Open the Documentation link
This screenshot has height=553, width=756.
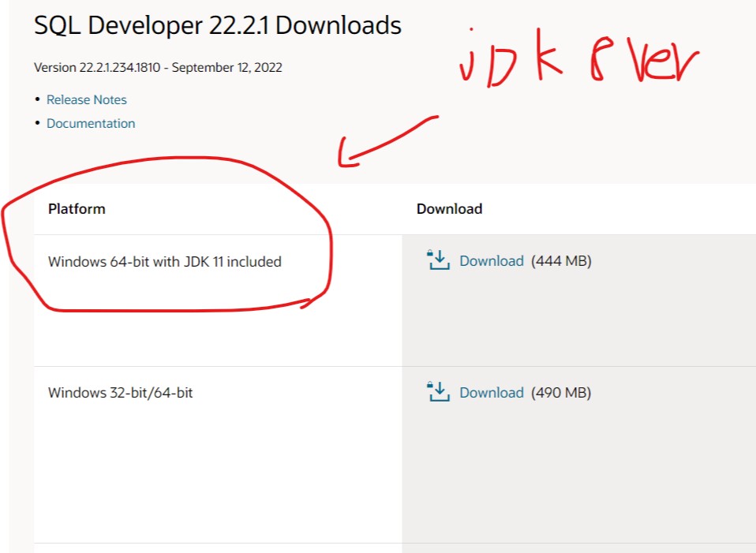(x=91, y=123)
